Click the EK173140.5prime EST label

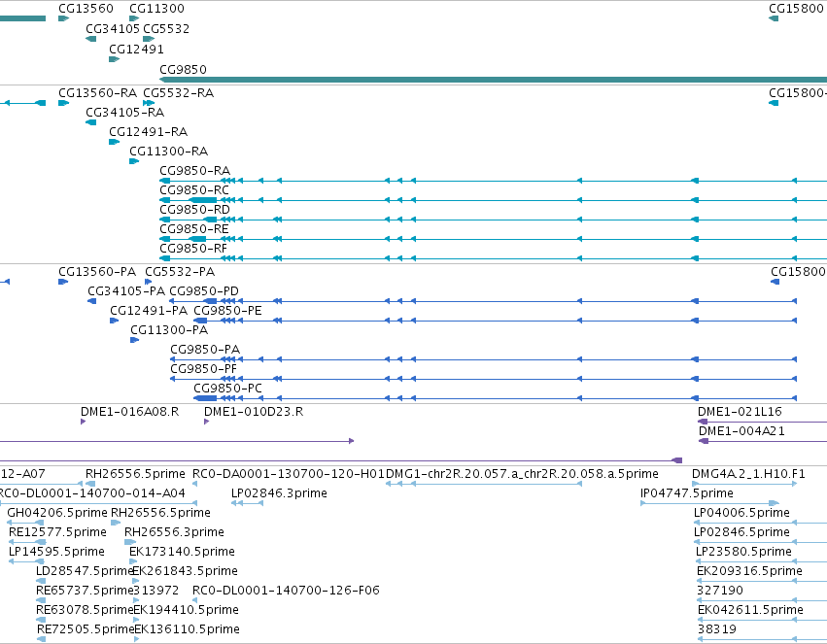click(x=182, y=552)
